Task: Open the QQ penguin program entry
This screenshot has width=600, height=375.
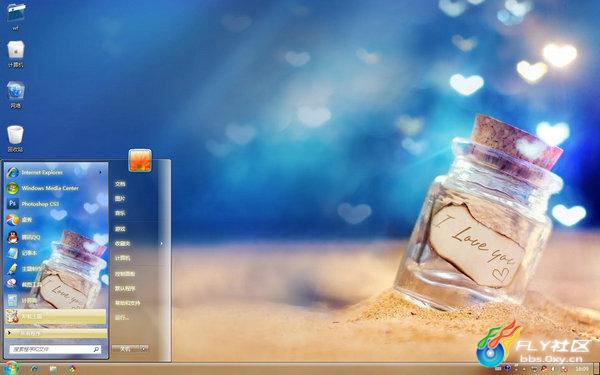Action: pos(55,237)
